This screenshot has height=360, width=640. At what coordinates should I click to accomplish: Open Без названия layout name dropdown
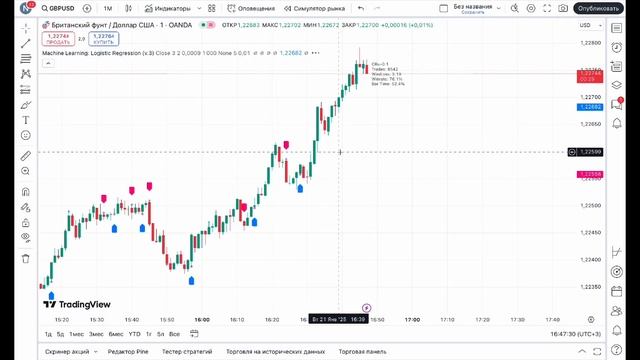point(476,8)
